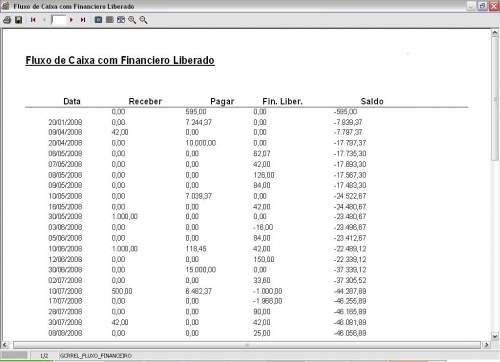Click the horizontal scrollbar left arrow
This screenshot has width=500, height=362.
tap(5, 344)
